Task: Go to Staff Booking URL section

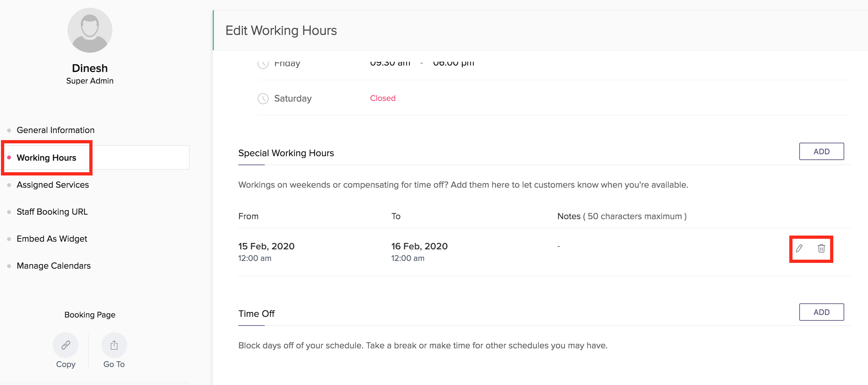Action: click(x=52, y=212)
